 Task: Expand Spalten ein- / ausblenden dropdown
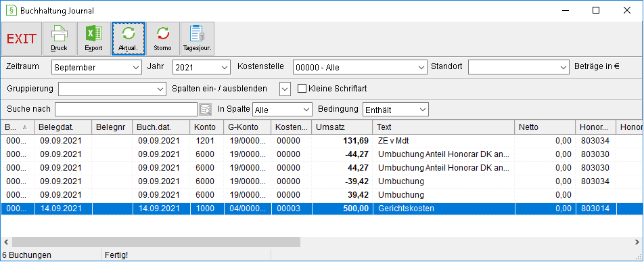285,89
